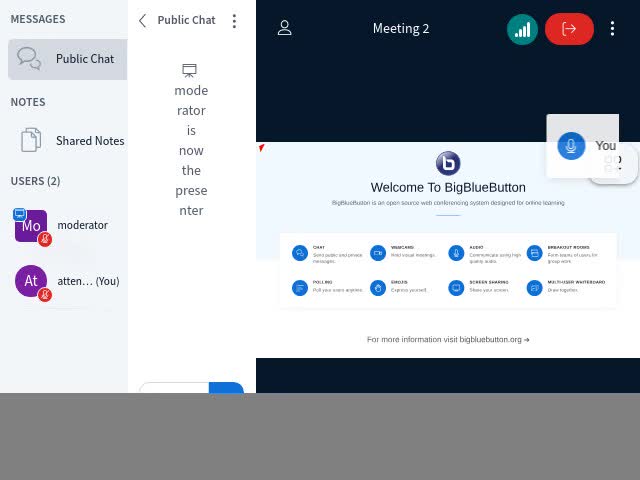Toggle the users list with the person icon
The height and width of the screenshot is (480, 640).
point(284,28)
